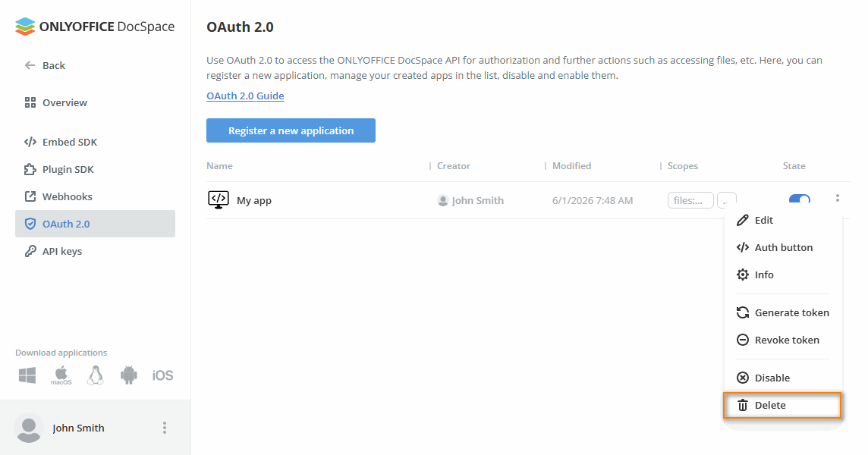Choose Info from the context menu
Viewport: 868px width, 455px height.
(783, 275)
